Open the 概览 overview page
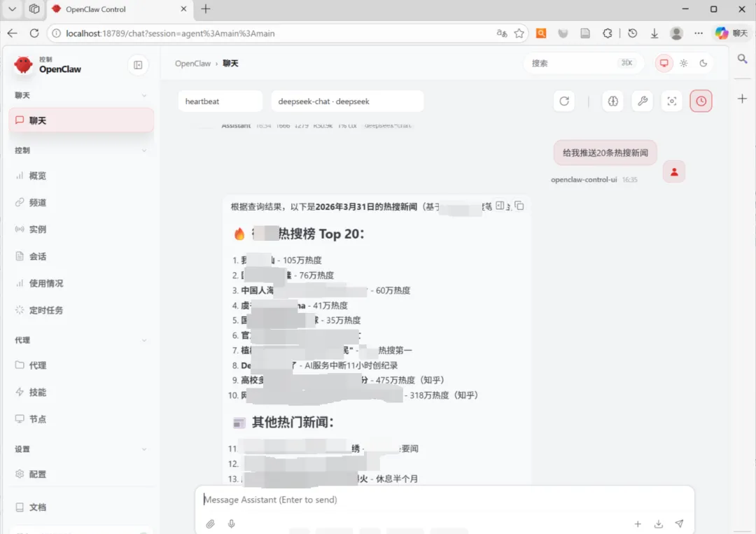Image resolution: width=756 pixels, height=534 pixels. coord(81,176)
